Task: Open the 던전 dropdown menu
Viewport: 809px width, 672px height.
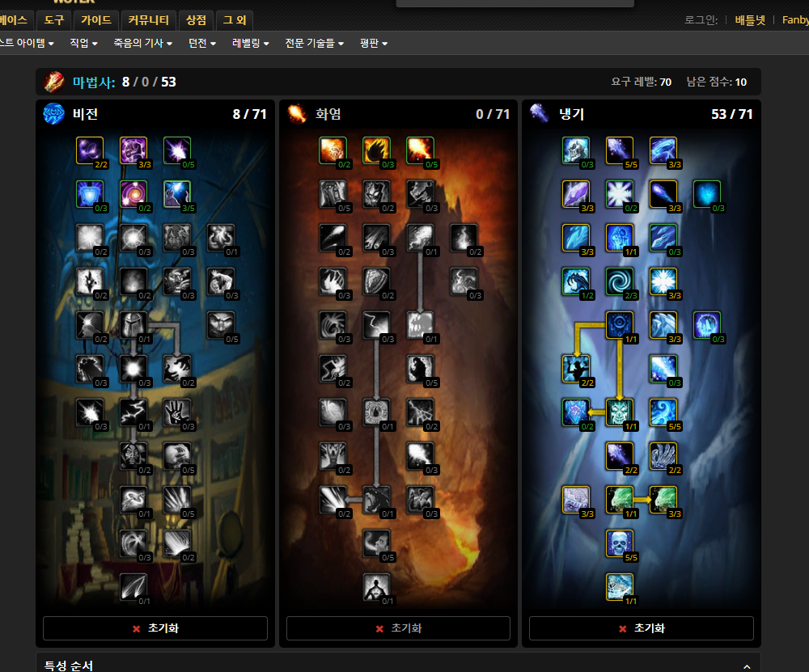Action: click(202, 43)
